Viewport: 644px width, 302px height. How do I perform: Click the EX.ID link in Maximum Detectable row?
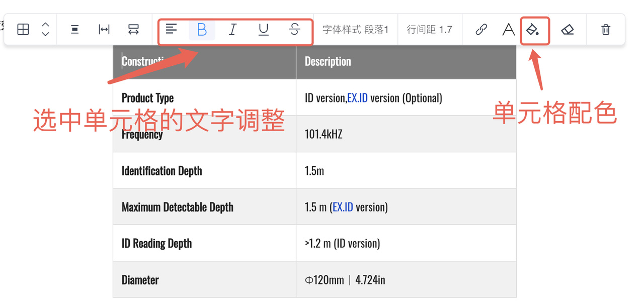[x=343, y=207]
